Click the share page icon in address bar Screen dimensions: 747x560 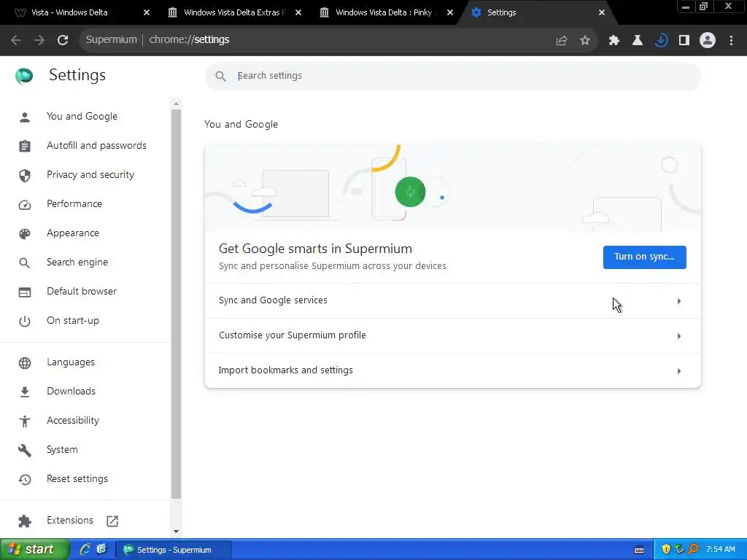pyautogui.click(x=562, y=41)
